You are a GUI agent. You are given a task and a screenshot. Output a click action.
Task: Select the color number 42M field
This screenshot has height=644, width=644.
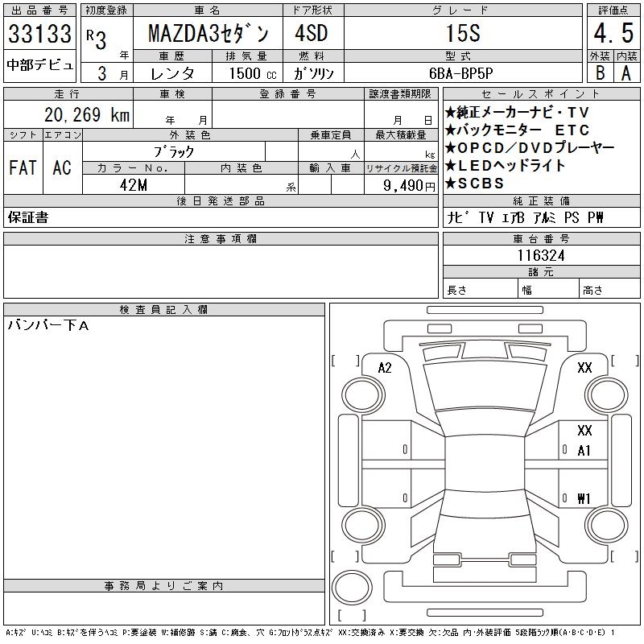click(x=134, y=185)
